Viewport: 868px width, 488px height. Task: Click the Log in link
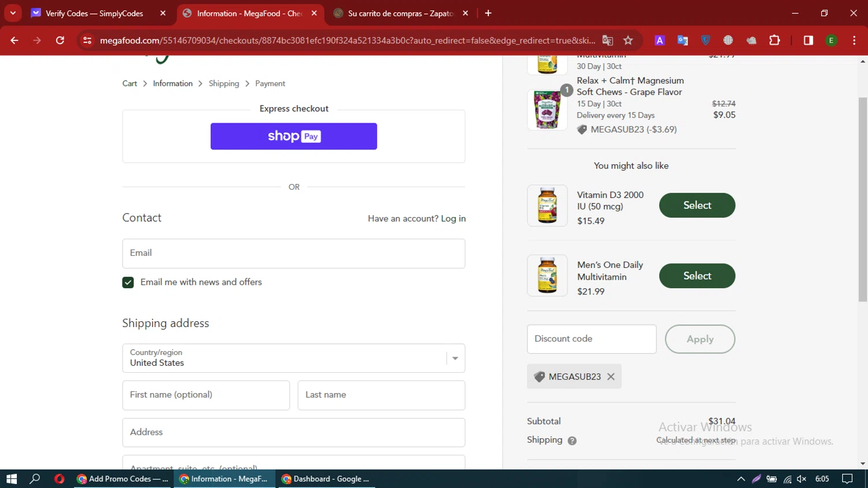[x=453, y=219]
